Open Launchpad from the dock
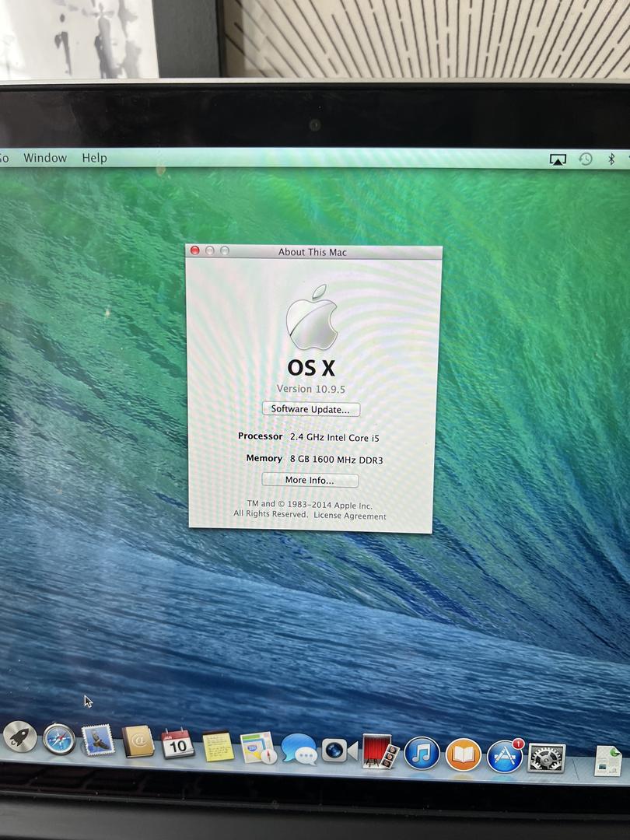This screenshot has width=630, height=840. (20, 736)
